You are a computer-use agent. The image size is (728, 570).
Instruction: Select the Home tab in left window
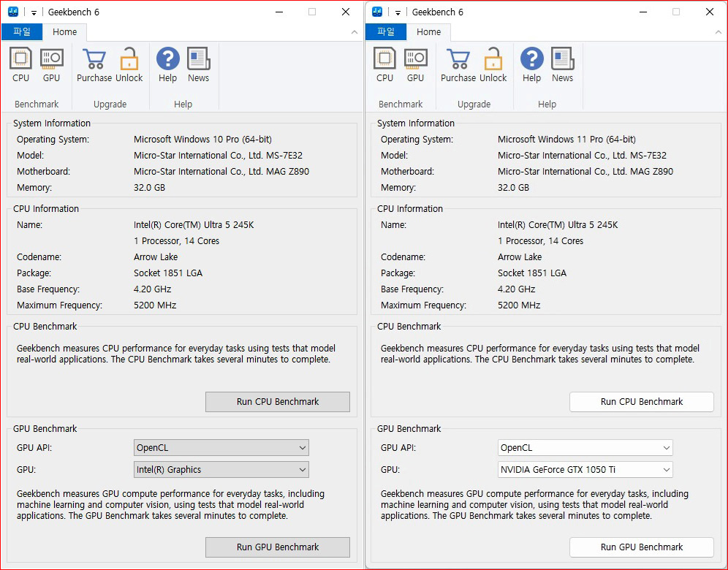pos(64,31)
